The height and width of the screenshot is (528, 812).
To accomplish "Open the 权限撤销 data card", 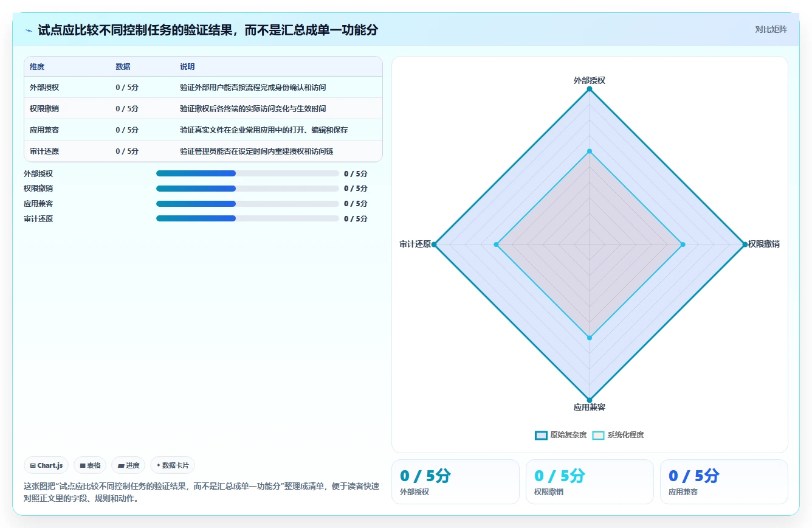I will pyautogui.click(x=590, y=482).
